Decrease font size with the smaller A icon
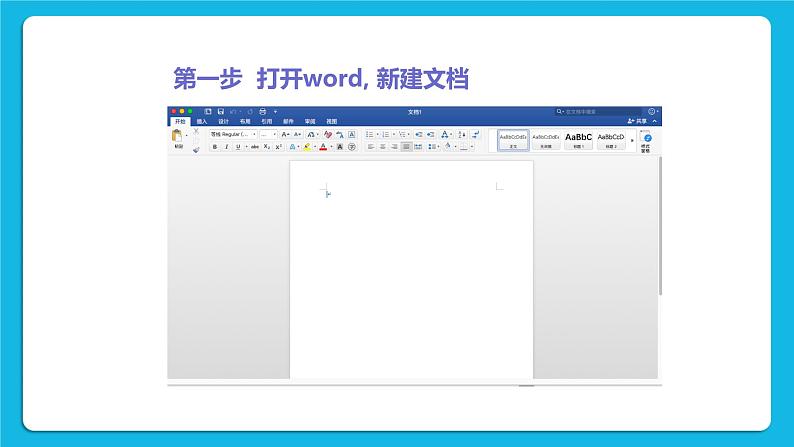Image resolution: width=794 pixels, height=447 pixels. pos(298,134)
